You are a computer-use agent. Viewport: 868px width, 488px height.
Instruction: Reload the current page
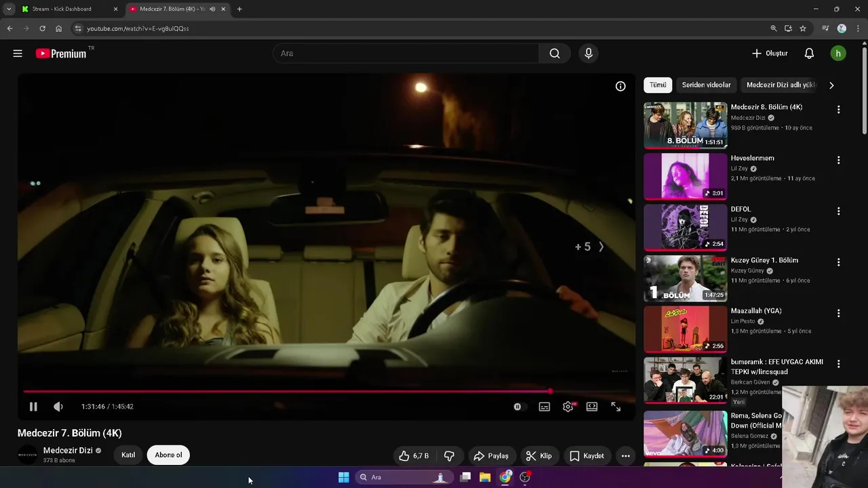click(42, 28)
